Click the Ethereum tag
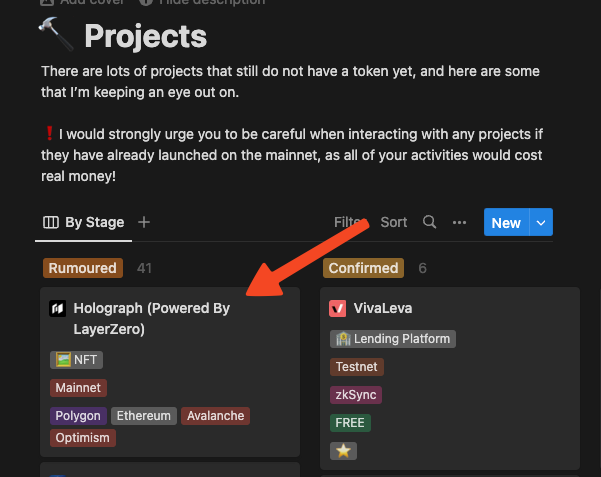 coord(144,416)
